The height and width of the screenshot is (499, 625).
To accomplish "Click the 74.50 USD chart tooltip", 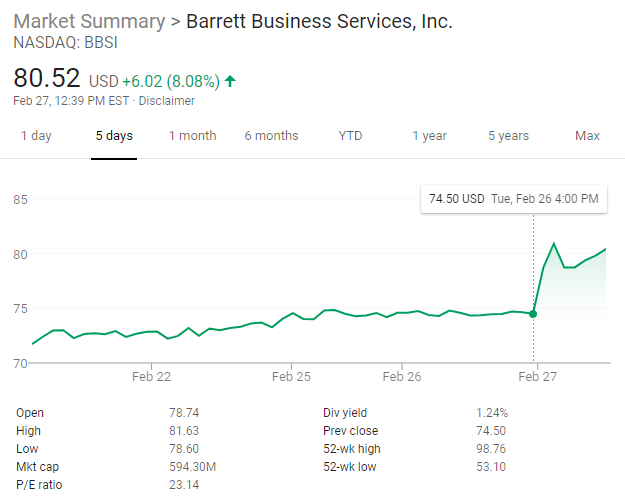I will tap(514, 199).
